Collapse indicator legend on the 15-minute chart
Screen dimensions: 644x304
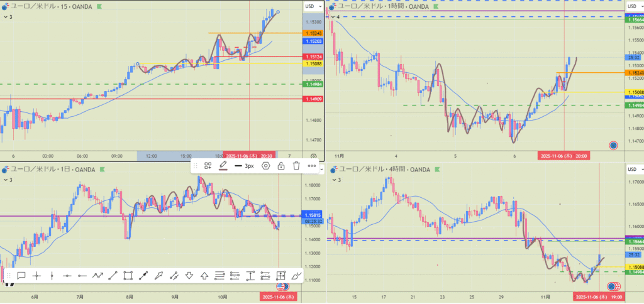point(6,17)
